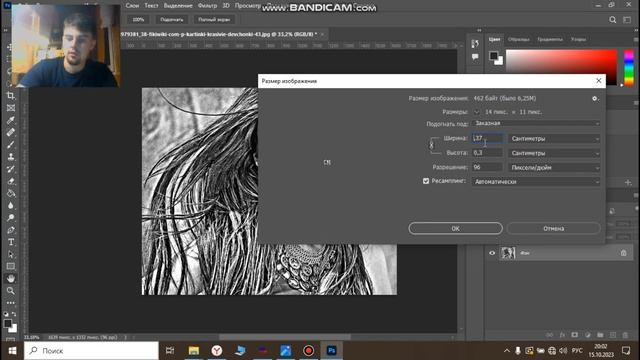This screenshot has height=360, width=640.
Task: Select the History Brush tool
Action: coord(11,169)
